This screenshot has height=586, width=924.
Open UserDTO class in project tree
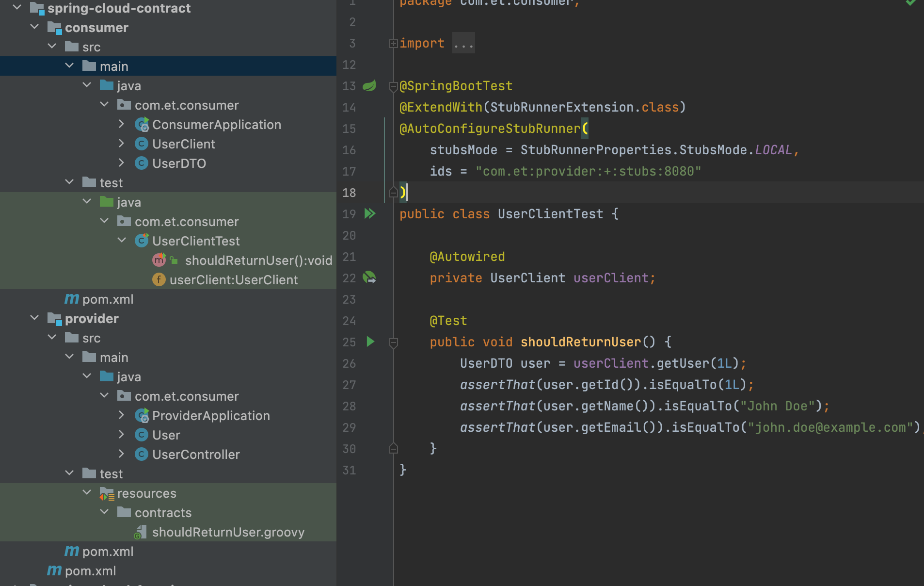pyautogui.click(x=179, y=163)
